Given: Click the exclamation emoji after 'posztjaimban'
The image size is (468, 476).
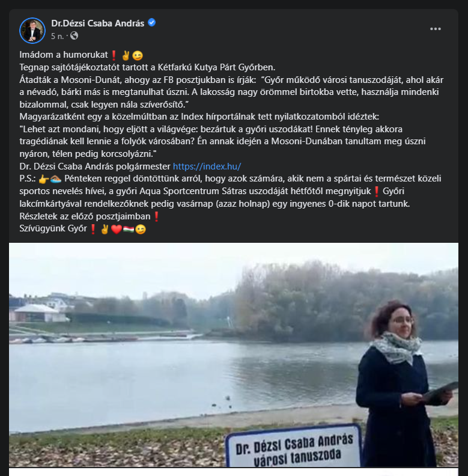Looking at the screenshot, I should [x=156, y=216].
